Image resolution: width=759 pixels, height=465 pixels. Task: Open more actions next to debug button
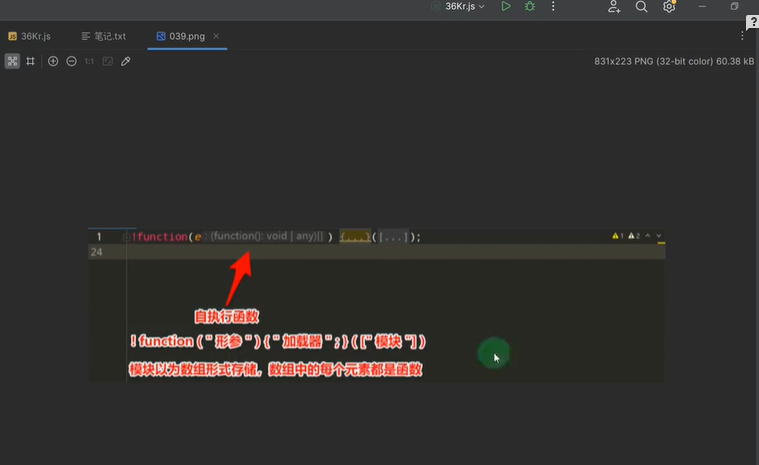tap(553, 7)
